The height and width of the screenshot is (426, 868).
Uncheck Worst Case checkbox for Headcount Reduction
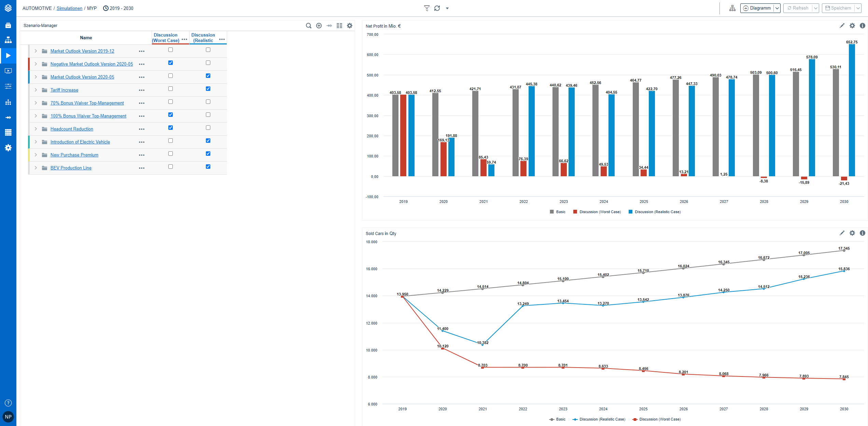point(170,128)
